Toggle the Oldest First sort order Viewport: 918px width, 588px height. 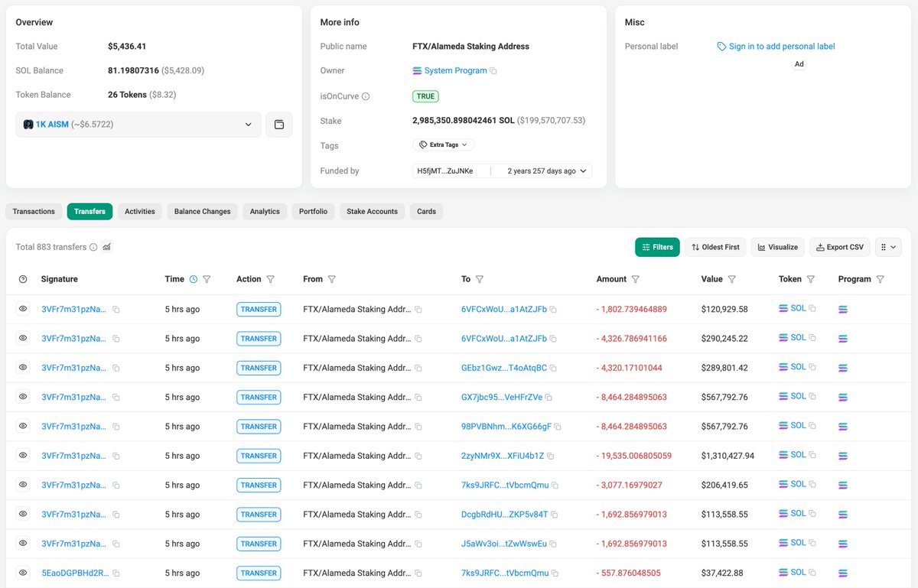(x=715, y=247)
